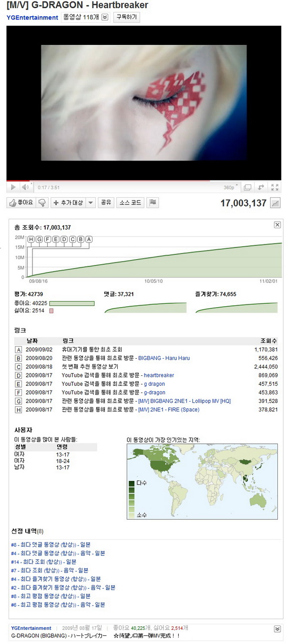The image size is (286, 644).
Task: Open #6 최고 평점 동영상 - 음악 - 일본
Action: coord(58,604)
